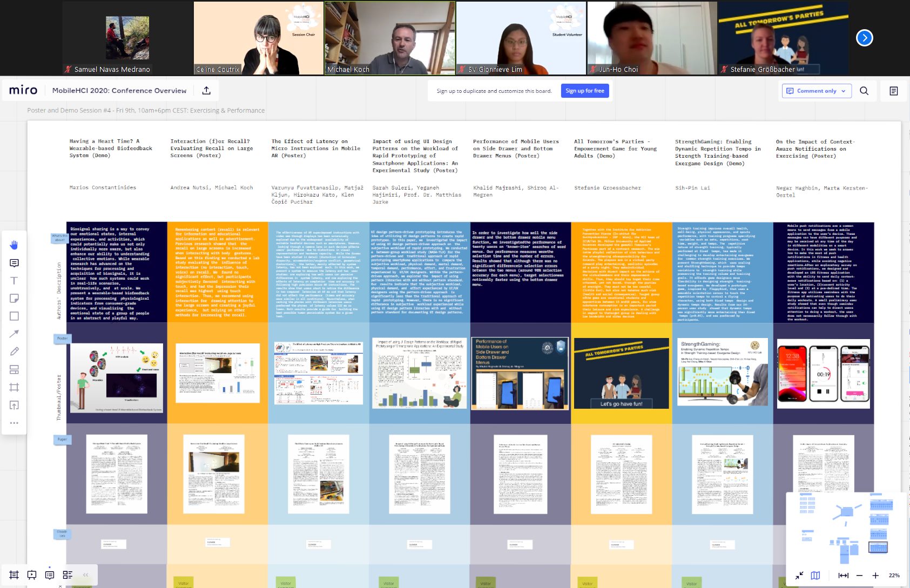910x588 pixels.
Task: Show more tools via three dots
Action: pyautogui.click(x=14, y=423)
